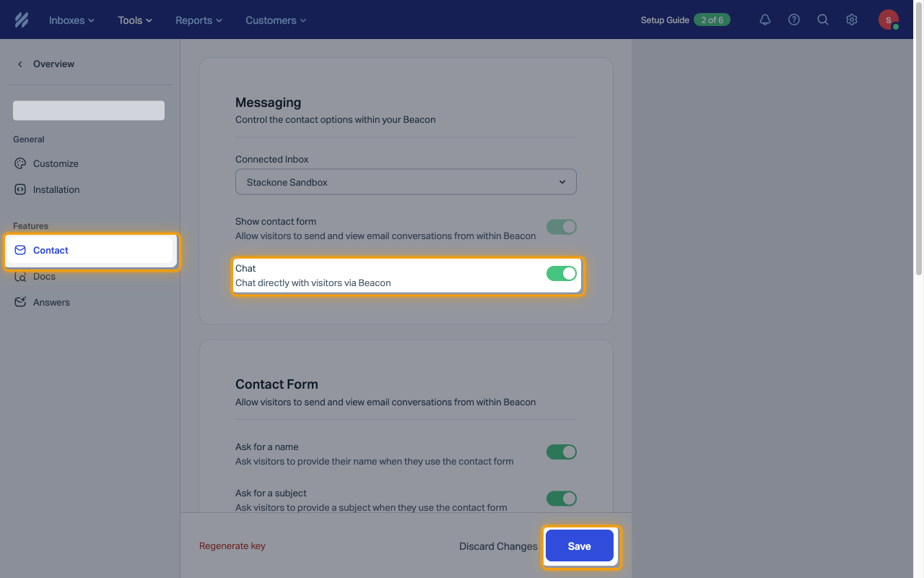This screenshot has height=578, width=924.
Task: Toggle the Ask for a name switch
Action: pyautogui.click(x=562, y=452)
